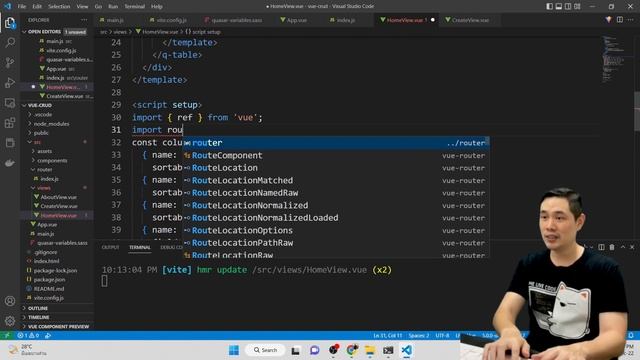Screen dimensions: 640x360
Task: Collapse VUE-CRUD project section
Action: 40,105
